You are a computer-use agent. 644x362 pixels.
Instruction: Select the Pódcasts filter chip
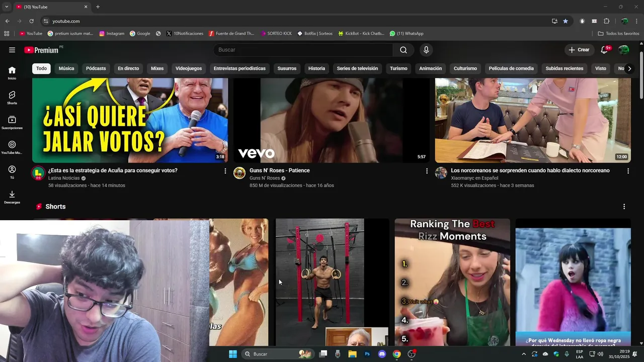[96, 68]
